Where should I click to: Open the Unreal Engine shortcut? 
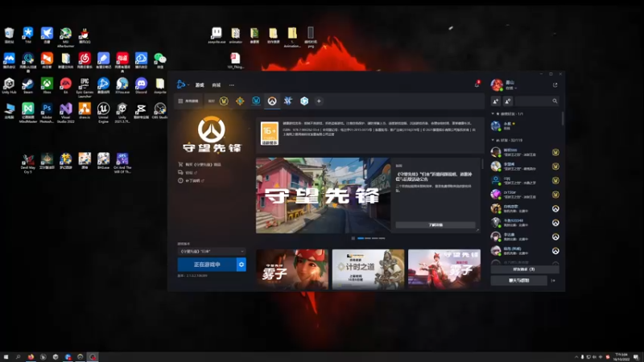coord(104,113)
